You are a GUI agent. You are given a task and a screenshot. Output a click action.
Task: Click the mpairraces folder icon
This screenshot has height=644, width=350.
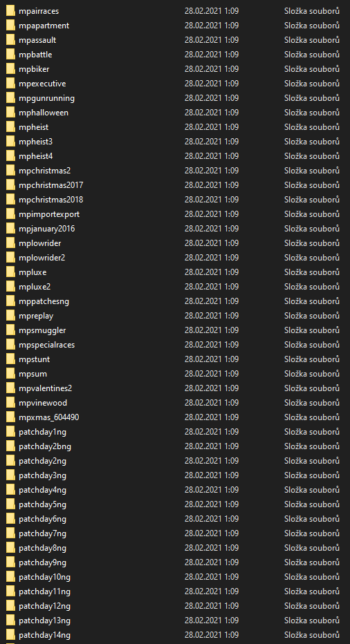10,11
